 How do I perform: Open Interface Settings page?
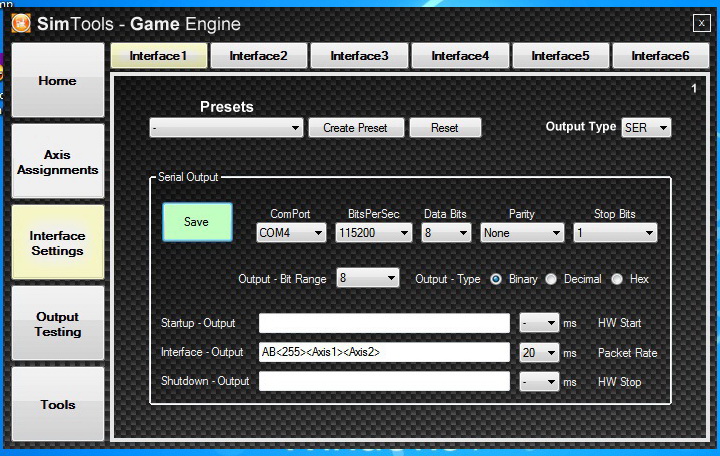click(57, 242)
